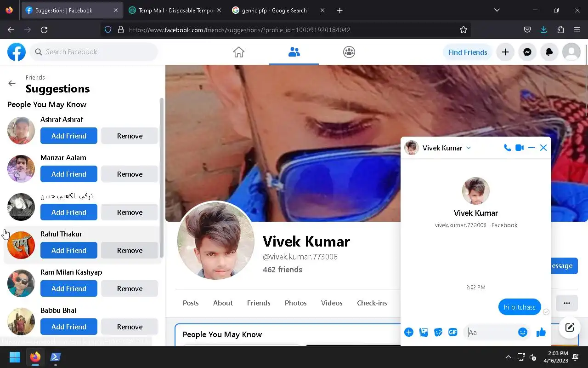The image size is (588, 368).
Task: Minimize the Vivek Kumar chat window
Action: coord(531,148)
